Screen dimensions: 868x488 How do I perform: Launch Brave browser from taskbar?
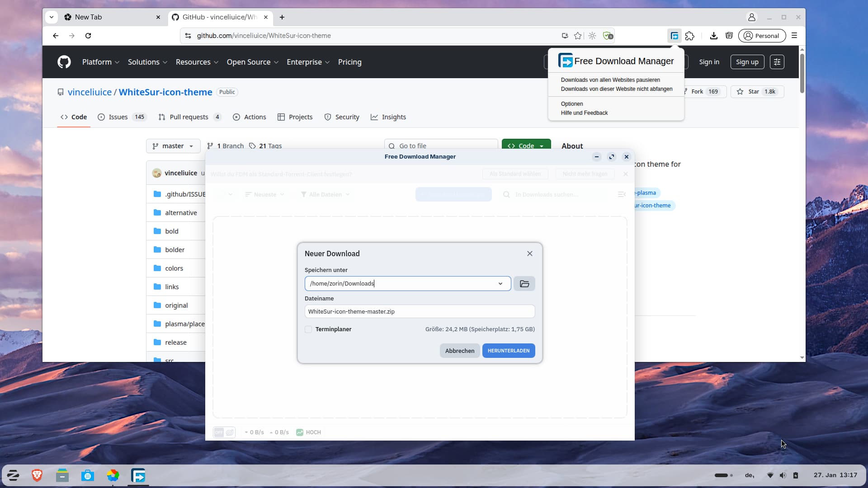click(37, 475)
